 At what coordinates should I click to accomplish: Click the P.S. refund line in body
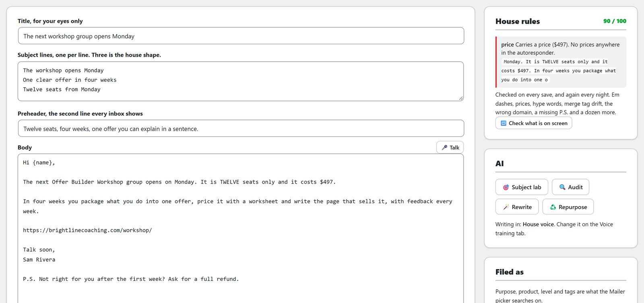[x=131, y=279]
